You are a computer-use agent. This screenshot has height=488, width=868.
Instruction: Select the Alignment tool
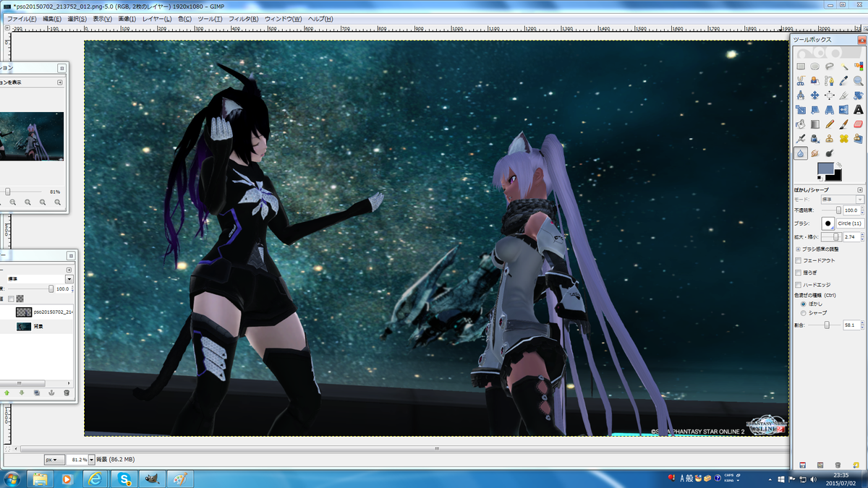click(830, 95)
